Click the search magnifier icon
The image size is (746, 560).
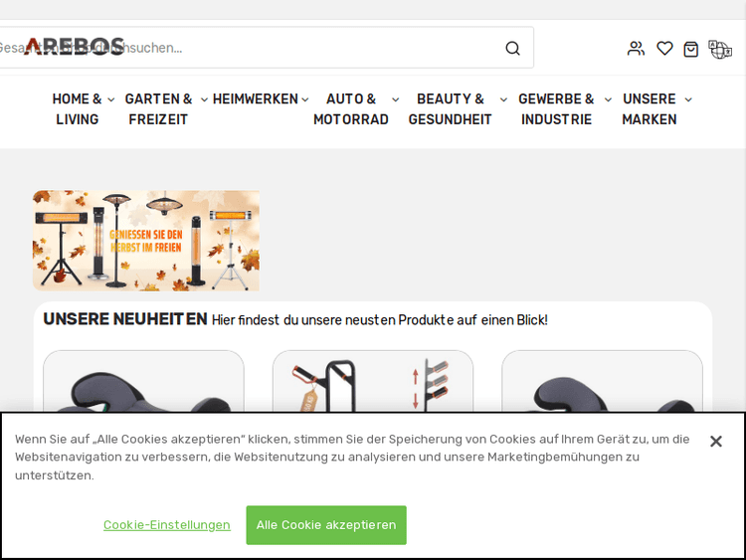coord(512,48)
